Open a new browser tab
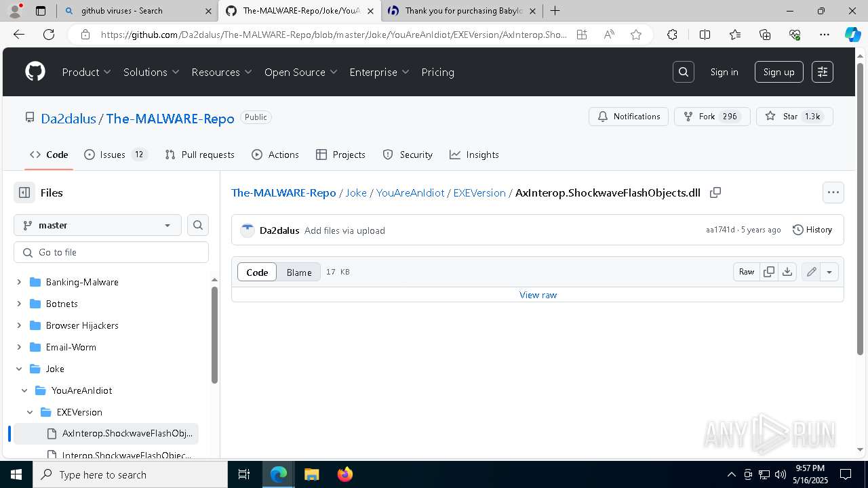The height and width of the screenshot is (488, 868). [555, 11]
